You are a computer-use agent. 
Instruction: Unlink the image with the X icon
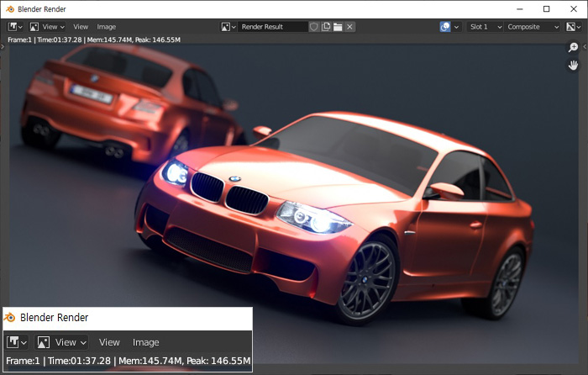click(349, 27)
